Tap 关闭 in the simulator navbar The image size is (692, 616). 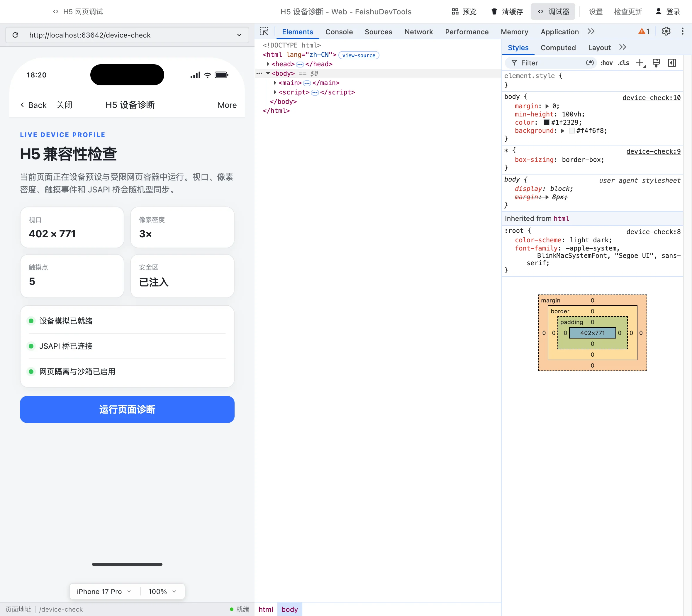tap(64, 105)
